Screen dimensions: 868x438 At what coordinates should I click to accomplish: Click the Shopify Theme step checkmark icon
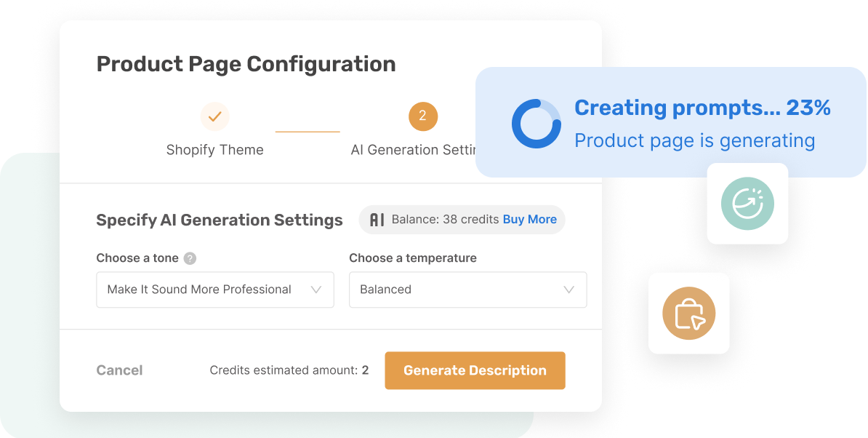click(214, 116)
